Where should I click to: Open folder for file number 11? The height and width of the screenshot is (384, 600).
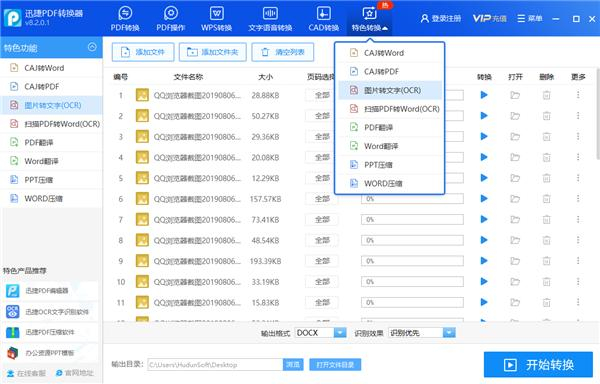[x=515, y=302]
